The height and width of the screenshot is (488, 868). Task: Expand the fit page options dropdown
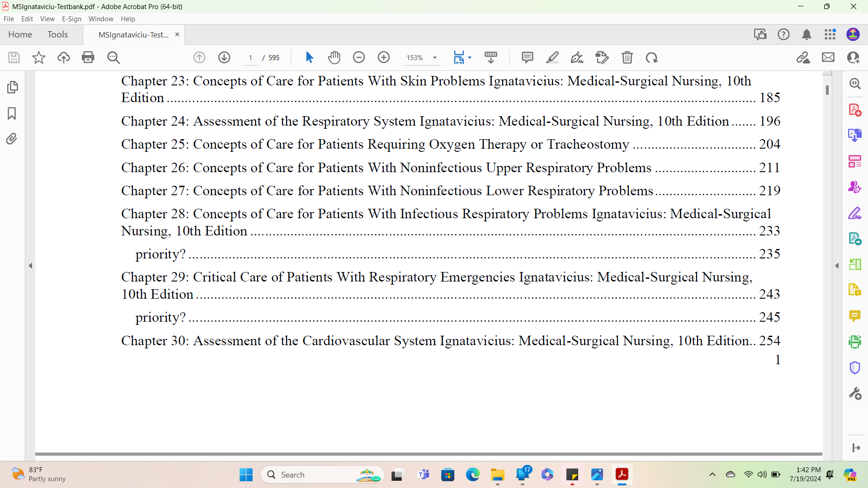coord(470,57)
